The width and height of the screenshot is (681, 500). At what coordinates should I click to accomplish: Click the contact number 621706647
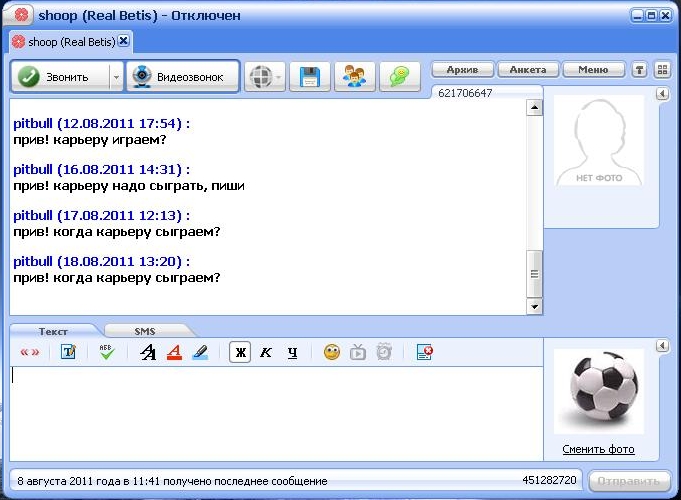pos(465,93)
